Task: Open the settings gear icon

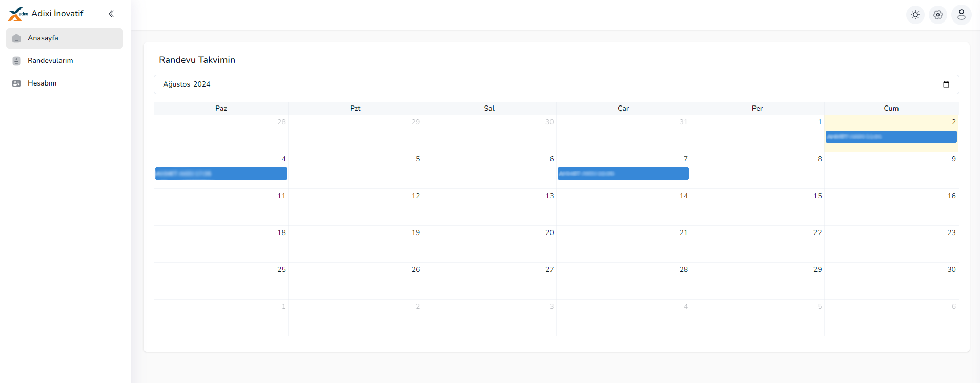Action: click(x=938, y=15)
